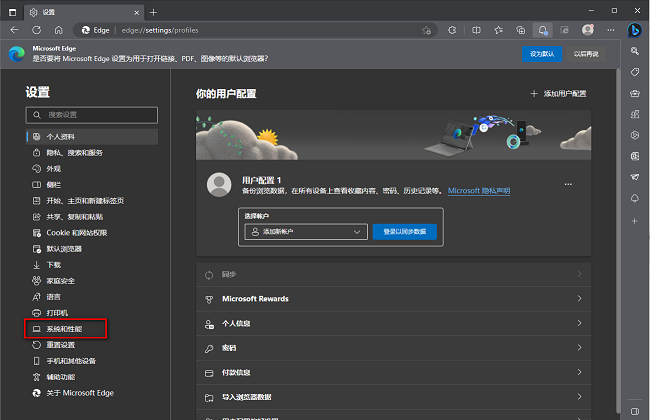Select 个人资料 in settings sidebar
The height and width of the screenshot is (420, 650).
92,136
